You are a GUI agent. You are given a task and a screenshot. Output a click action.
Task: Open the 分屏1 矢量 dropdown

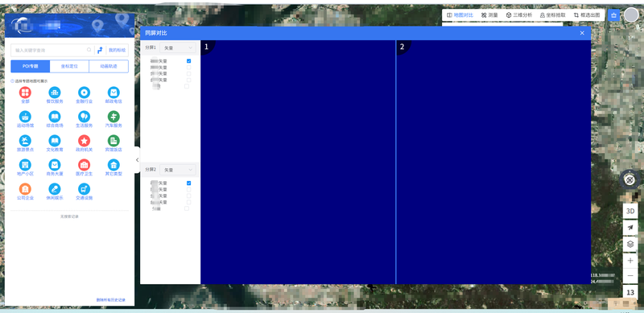coord(178,48)
